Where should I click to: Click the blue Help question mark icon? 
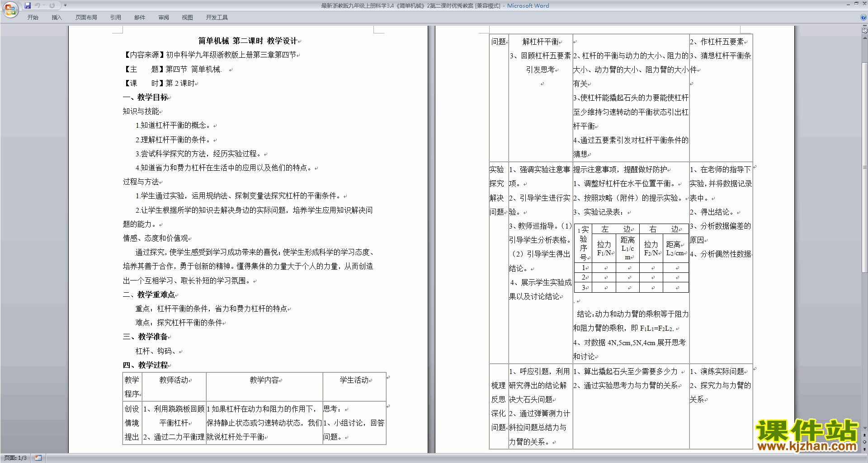click(x=863, y=18)
